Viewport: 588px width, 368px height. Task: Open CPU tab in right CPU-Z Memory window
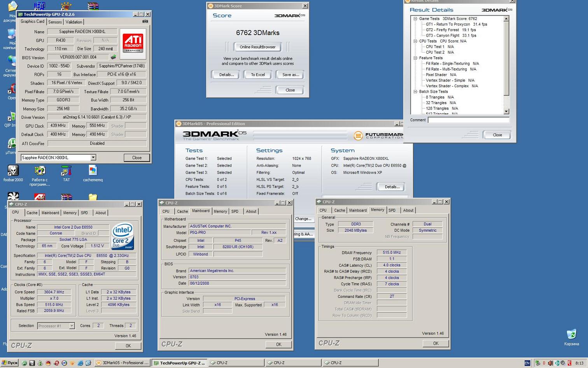coord(323,210)
